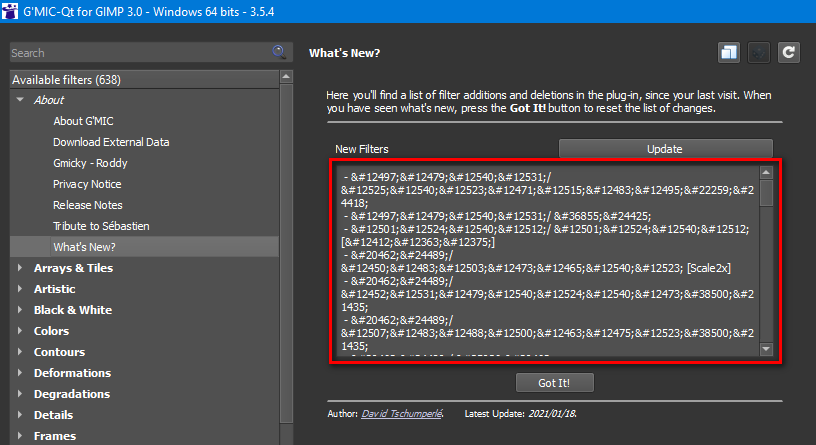
Task: Click the dimmed middle icon button
Action: point(759,53)
